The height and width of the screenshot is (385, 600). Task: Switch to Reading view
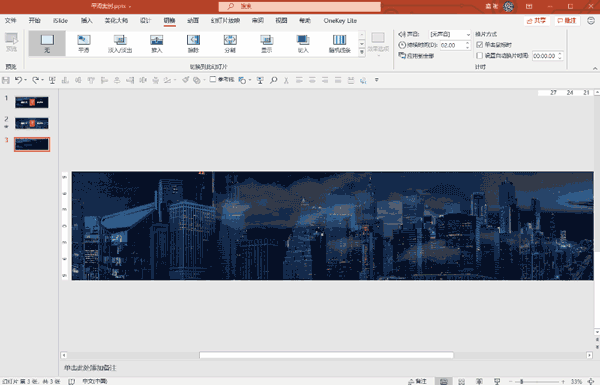[479, 381]
